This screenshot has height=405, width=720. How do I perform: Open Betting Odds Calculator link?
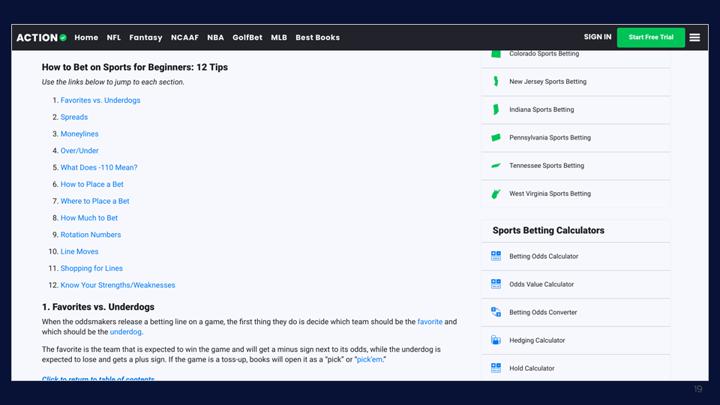(x=544, y=256)
